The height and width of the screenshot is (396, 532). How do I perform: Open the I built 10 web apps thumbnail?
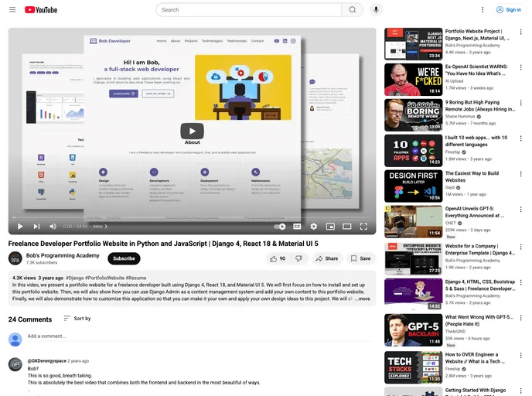413,151
